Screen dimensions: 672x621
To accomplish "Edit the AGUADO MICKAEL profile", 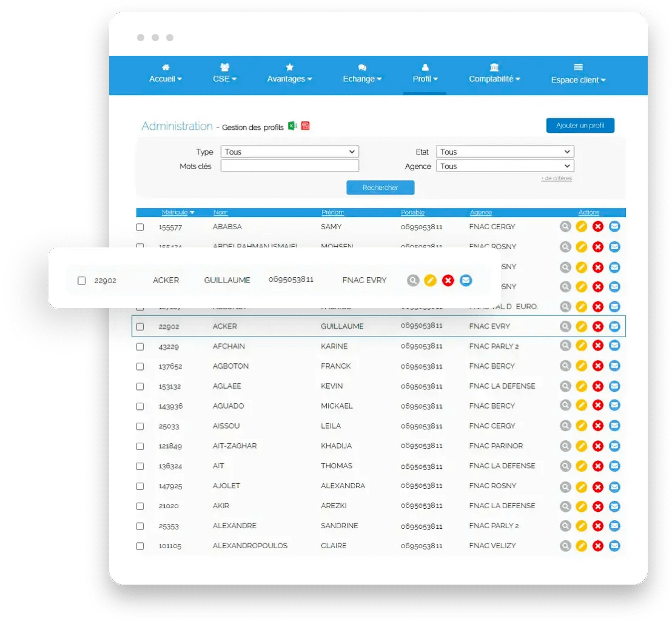I will click(x=582, y=405).
